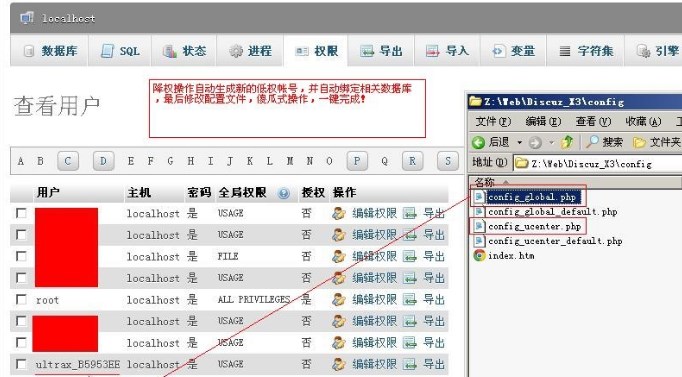This screenshot has width=682, height=377.
Task: Click the edit-privileges icon in root row
Action: pos(339,300)
